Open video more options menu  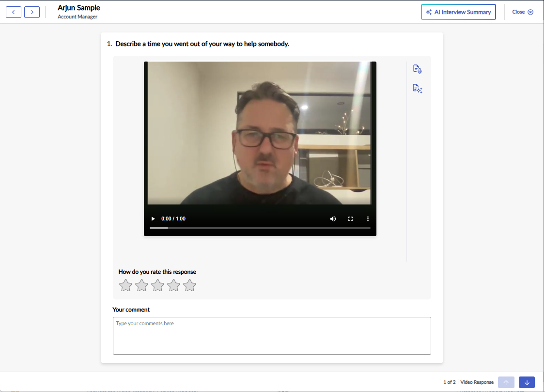(368, 219)
